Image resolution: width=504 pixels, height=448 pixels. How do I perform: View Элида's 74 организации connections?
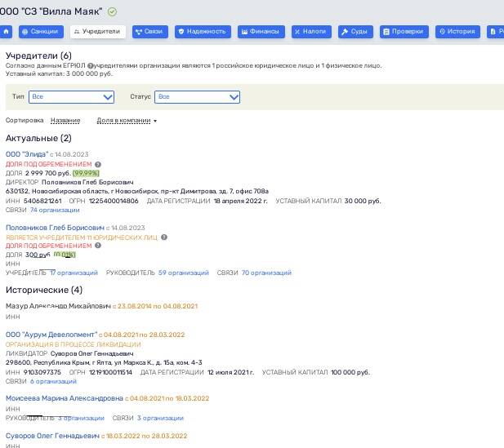point(55,210)
